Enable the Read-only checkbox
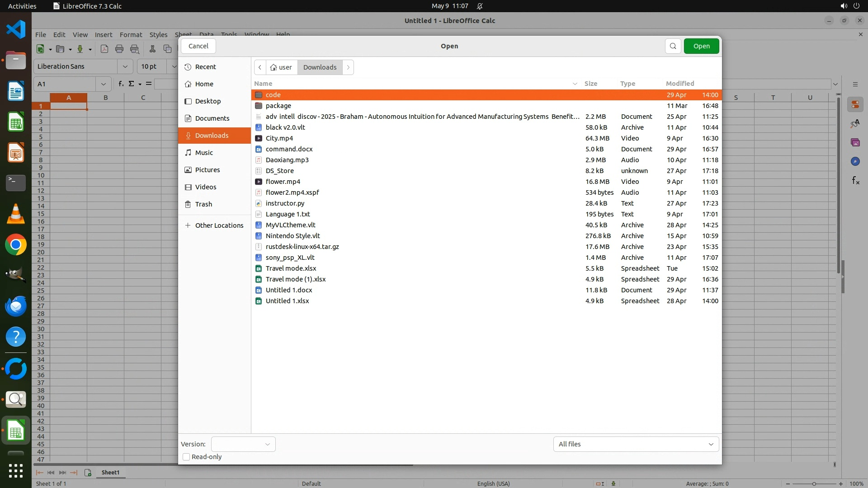Image resolution: width=868 pixels, height=488 pixels. [x=186, y=457]
